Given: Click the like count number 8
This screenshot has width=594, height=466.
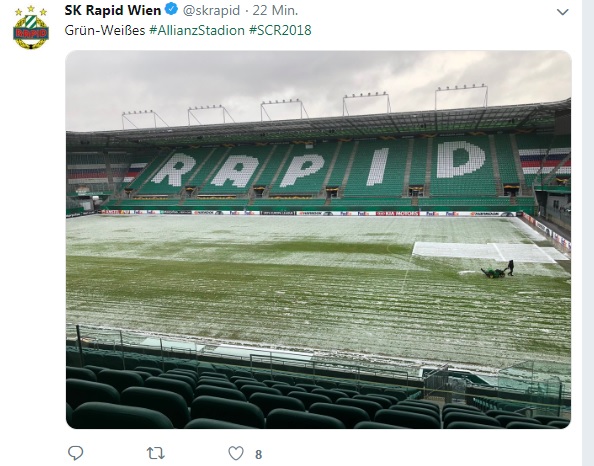Looking at the screenshot, I should (x=258, y=454).
